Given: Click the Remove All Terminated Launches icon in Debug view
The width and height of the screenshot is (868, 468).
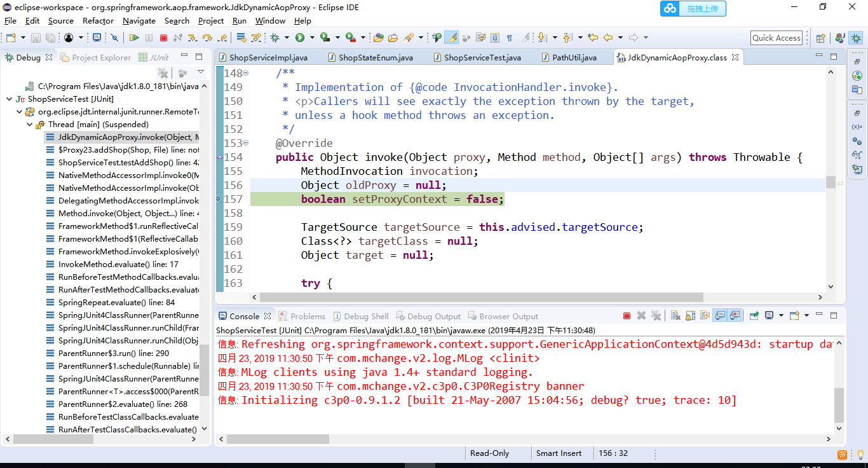Looking at the screenshot, I should (163, 72).
